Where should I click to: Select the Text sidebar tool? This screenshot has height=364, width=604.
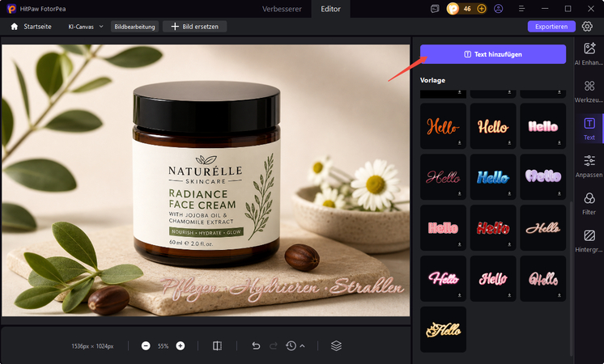tap(589, 129)
